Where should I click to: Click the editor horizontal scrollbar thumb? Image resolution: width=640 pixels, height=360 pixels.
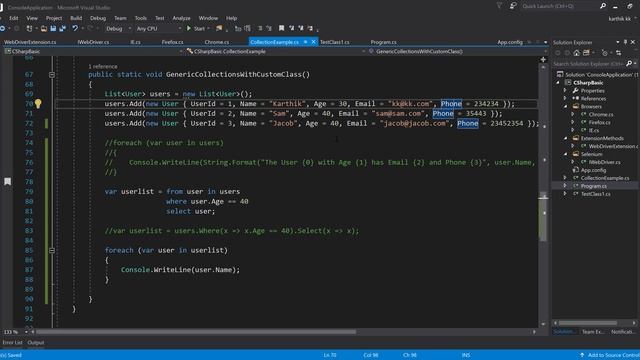(x=196, y=332)
